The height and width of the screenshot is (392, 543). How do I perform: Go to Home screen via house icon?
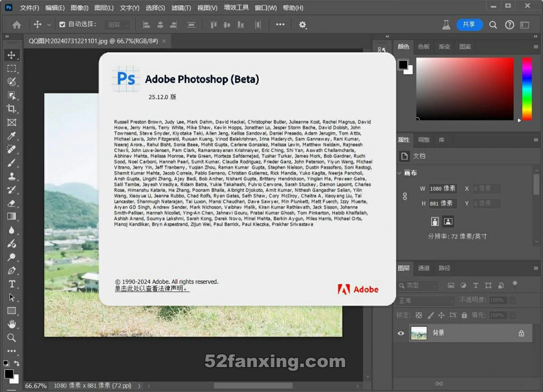[17, 25]
